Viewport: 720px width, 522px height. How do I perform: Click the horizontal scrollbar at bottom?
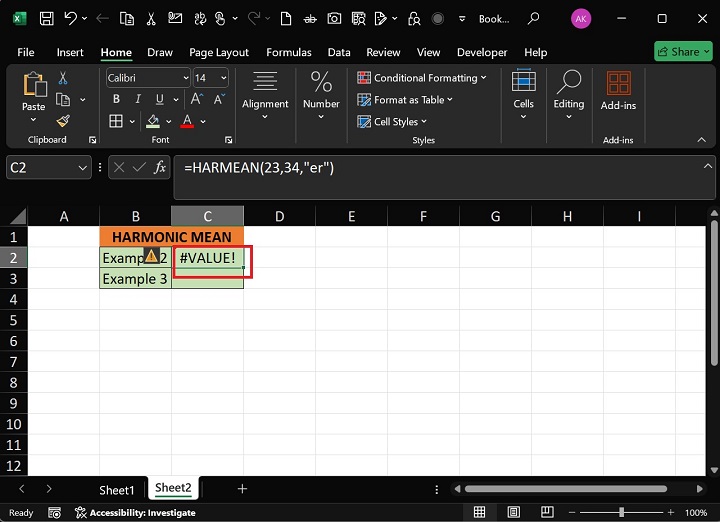566,489
